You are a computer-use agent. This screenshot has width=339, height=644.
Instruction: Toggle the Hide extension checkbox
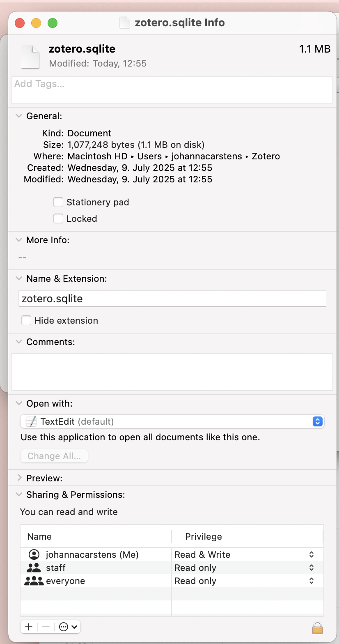coord(26,320)
